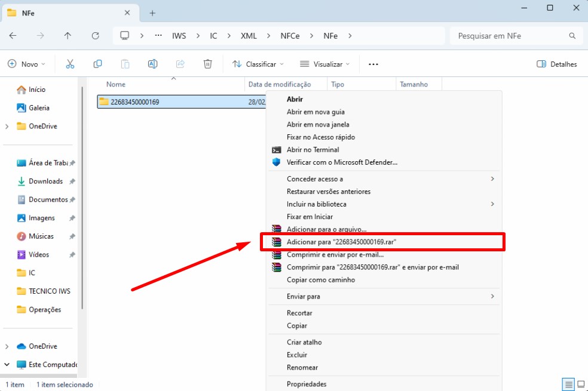The width and height of the screenshot is (588, 391).
Task: Click the Novo button in toolbar
Action: click(26, 64)
